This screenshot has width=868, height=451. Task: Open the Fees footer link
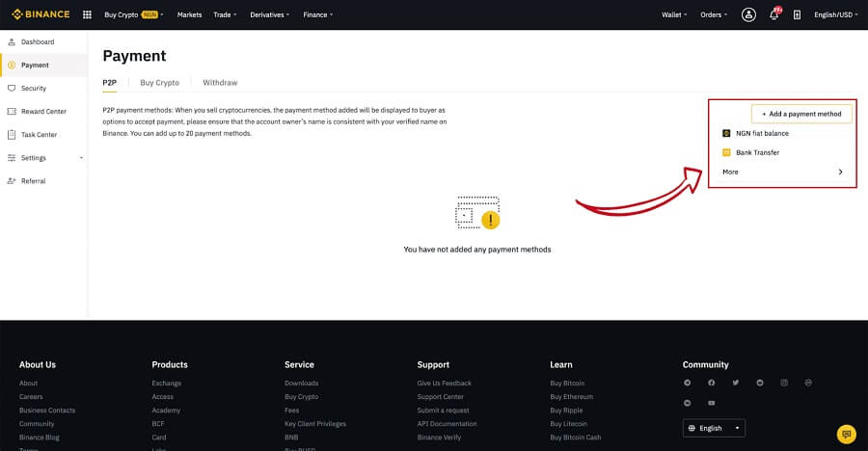pyautogui.click(x=291, y=411)
